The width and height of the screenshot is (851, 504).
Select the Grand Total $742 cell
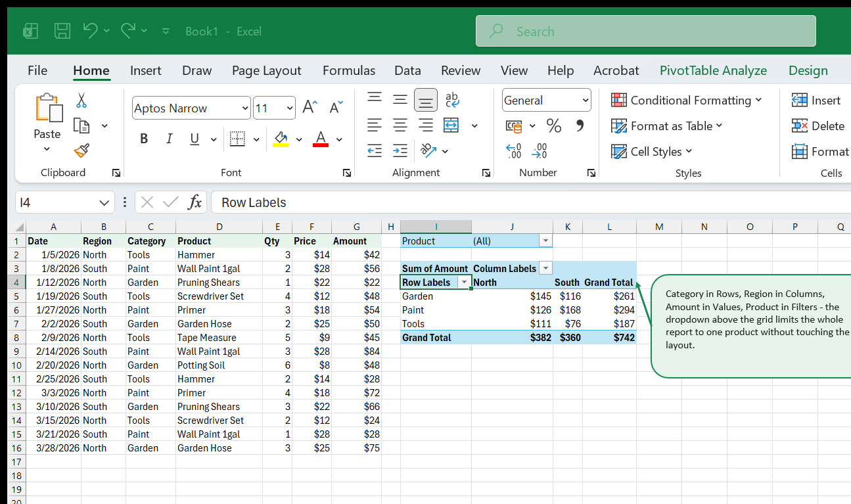pos(609,338)
